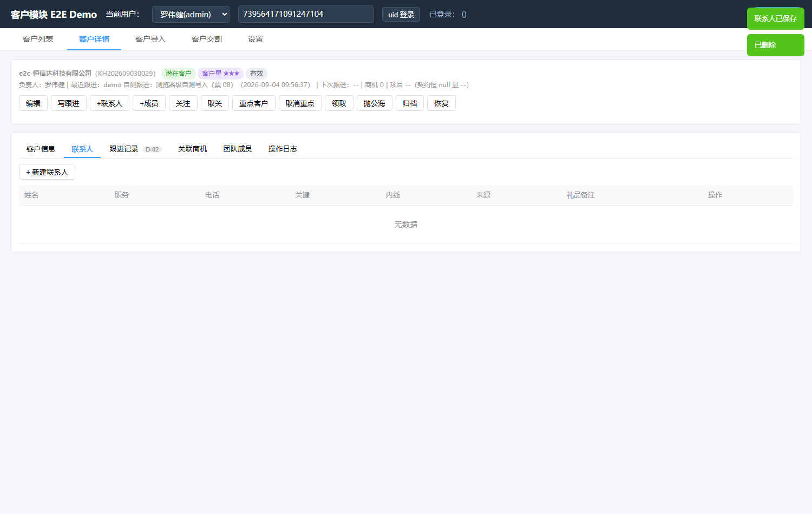This screenshot has height=514, width=812.
Task: Dismiss the 联系人已保存 notification
Action: (x=776, y=18)
